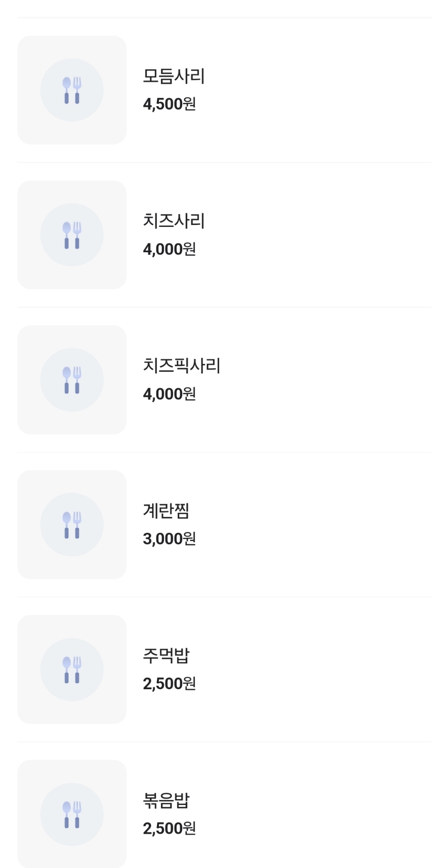
Task: Tap the 4,000원 price under 치즈픽사리
Action: (169, 394)
